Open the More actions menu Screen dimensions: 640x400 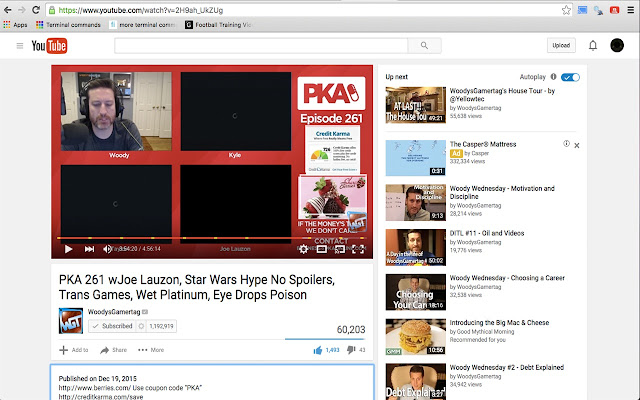151,350
